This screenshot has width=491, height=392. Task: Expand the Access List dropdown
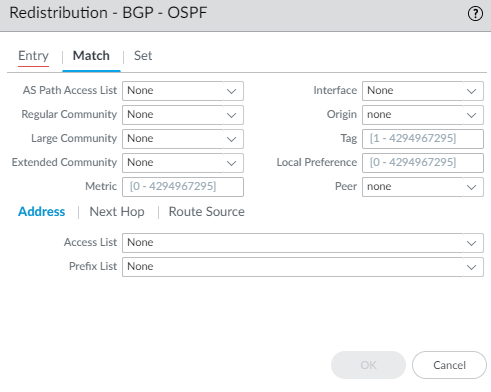pyautogui.click(x=303, y=243)
